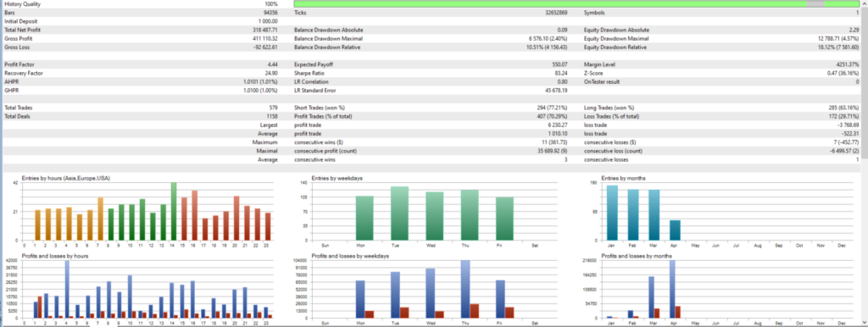Click Profits and losses by hours title
The image size is (868, 327).
pos(55,256)
